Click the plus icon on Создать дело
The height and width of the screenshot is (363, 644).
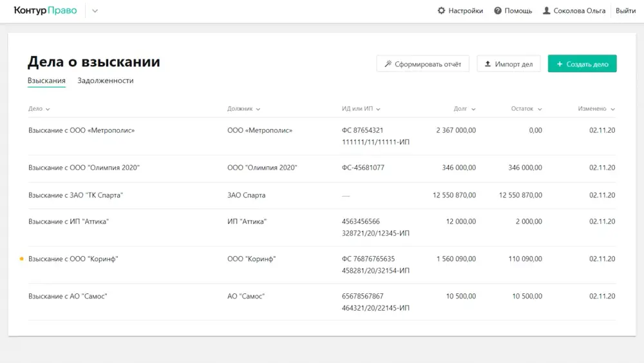[x=560, y=64]
